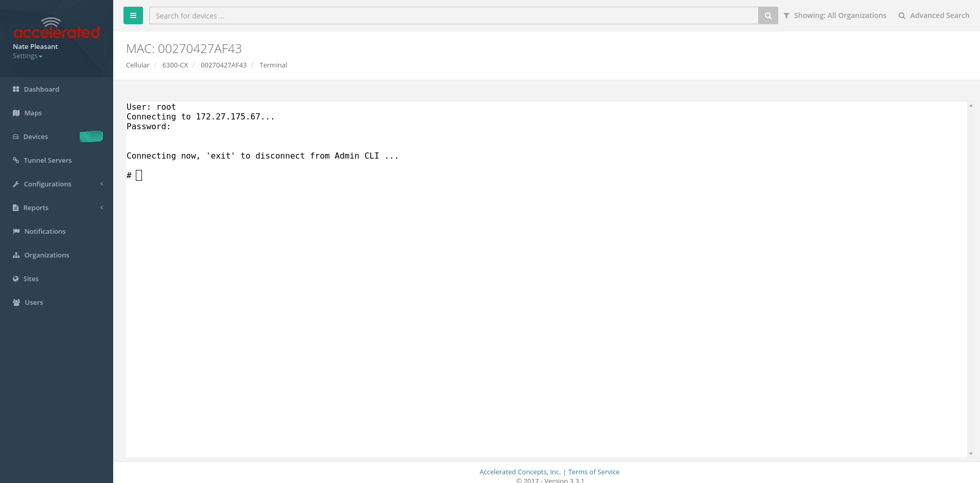The height and width of the screenshot is (483, 980).
Task: Click the Tunnel Servers link icon
Action: click(x=16, y=160)
